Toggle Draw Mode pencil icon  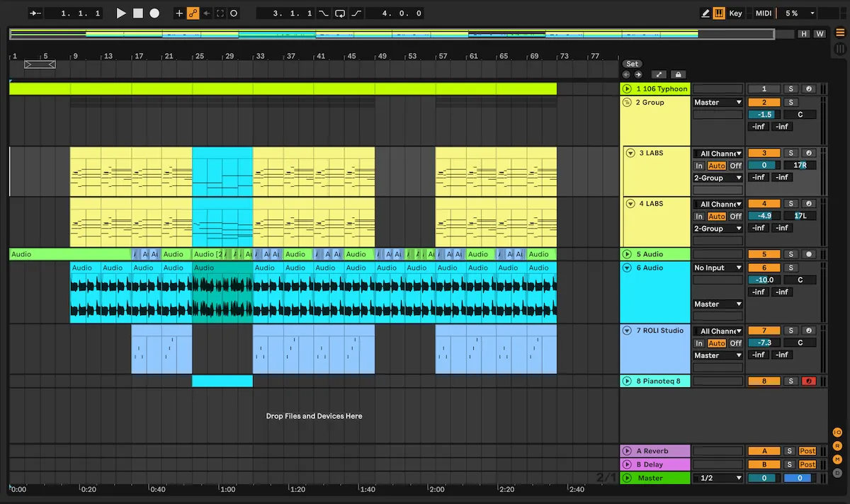(x=705, y=13)
